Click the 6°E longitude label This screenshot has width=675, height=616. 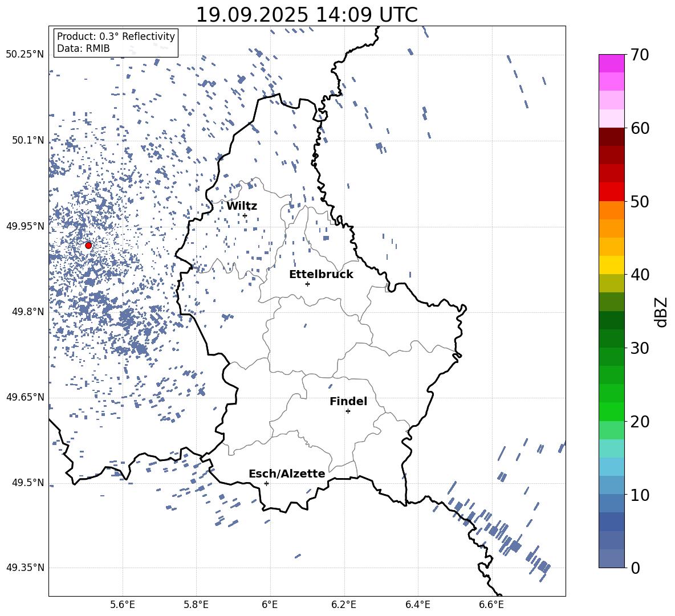270,605
